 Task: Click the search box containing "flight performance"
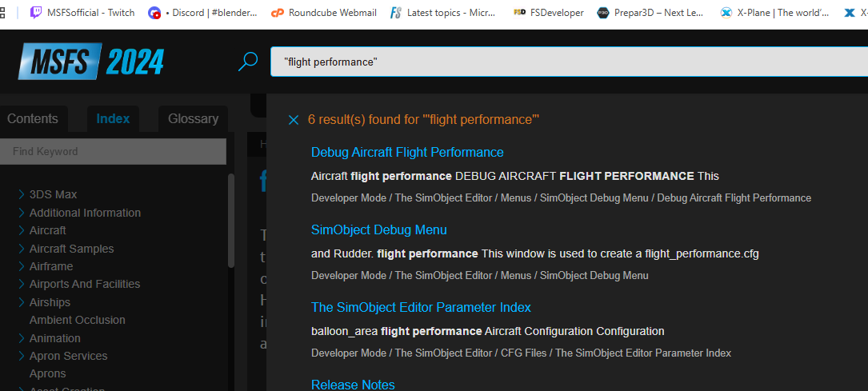(569, 62)
